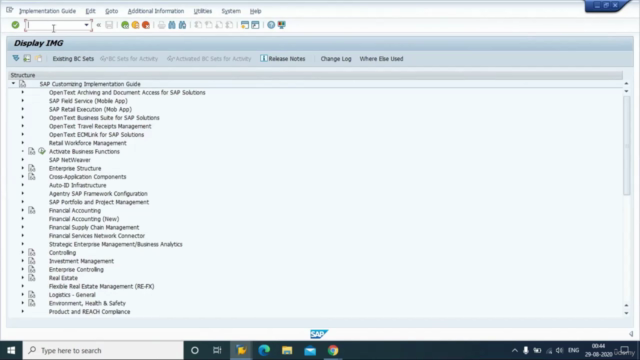Click the Save disk icon
The image size is (640, 360).
click(109, 25)
